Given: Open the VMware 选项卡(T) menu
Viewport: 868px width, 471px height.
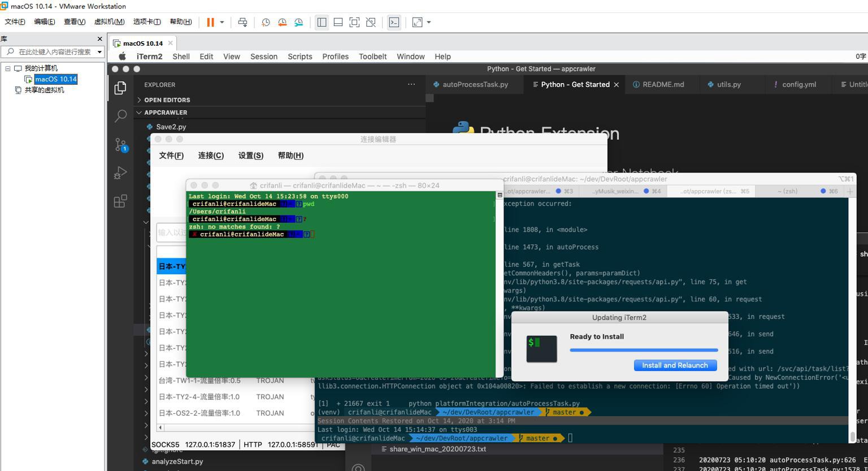Looking at the screenshot, I should coord(147,21).
